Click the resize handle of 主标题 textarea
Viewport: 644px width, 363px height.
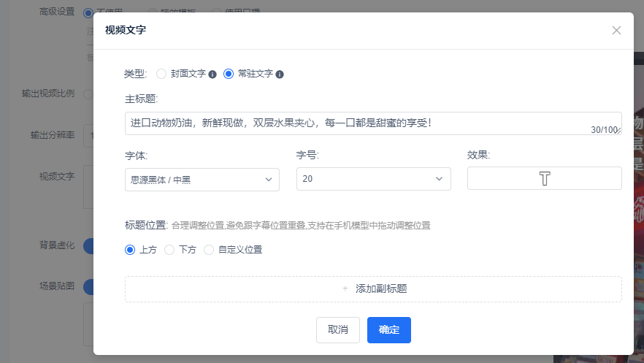(618, 131)
